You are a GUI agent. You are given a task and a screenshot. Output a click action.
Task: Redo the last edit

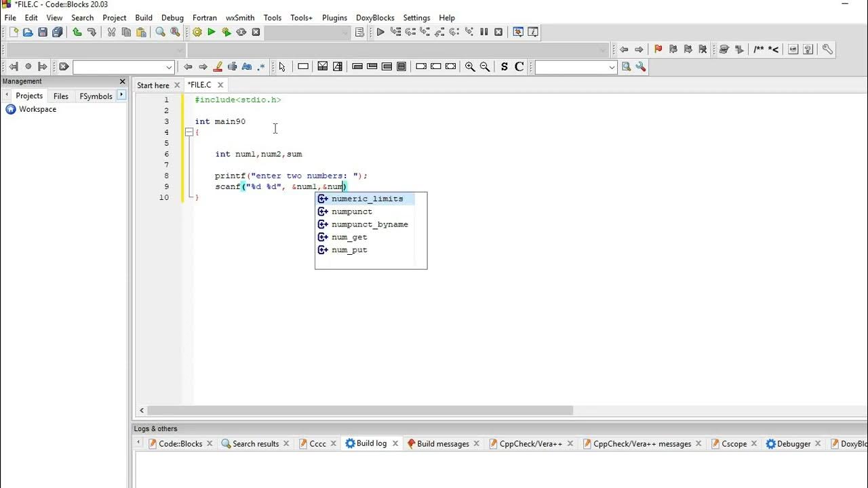tap(92, 32)
